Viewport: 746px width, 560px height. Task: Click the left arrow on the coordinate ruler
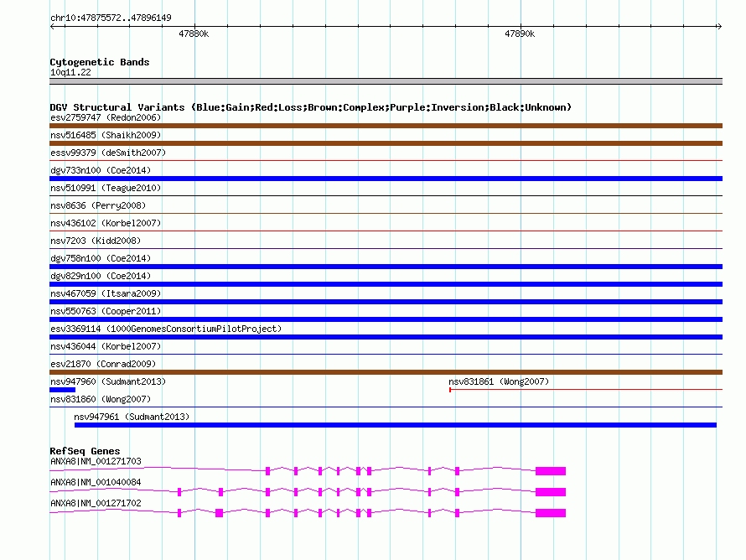(x=52, y=27)
